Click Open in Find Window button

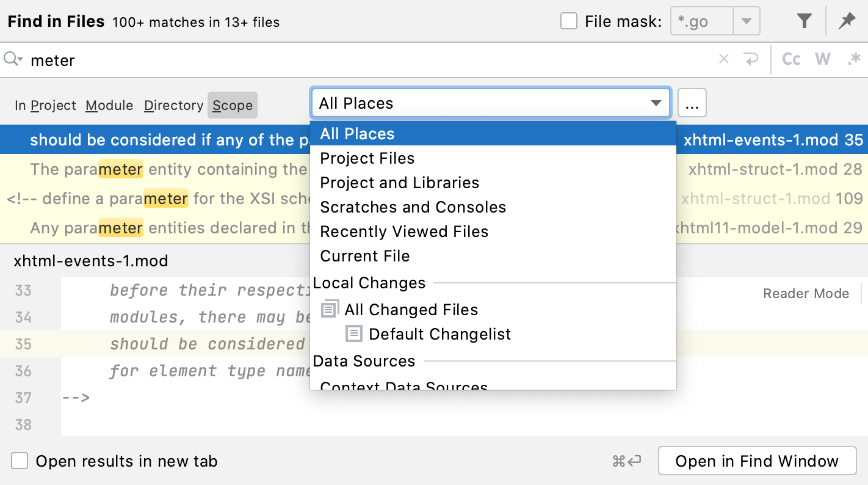(757, 461)
